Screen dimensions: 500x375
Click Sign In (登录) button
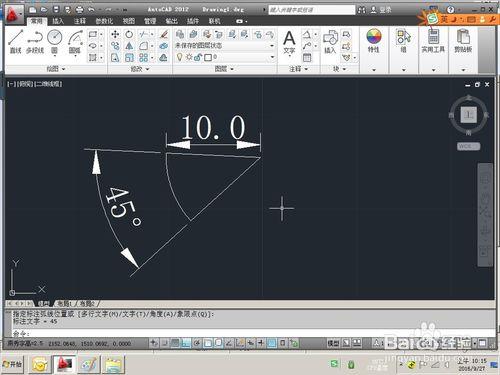tap(381, 10)
